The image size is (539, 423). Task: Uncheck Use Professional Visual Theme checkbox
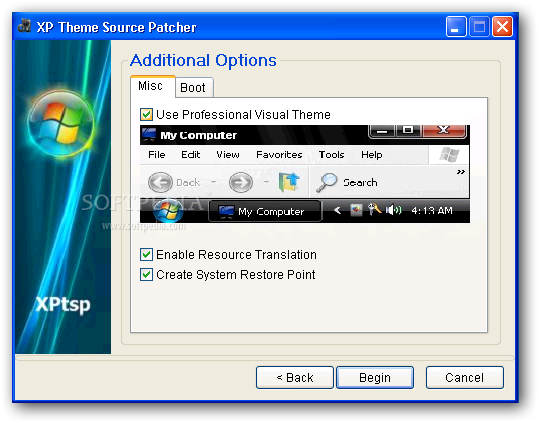coord(146,114)
